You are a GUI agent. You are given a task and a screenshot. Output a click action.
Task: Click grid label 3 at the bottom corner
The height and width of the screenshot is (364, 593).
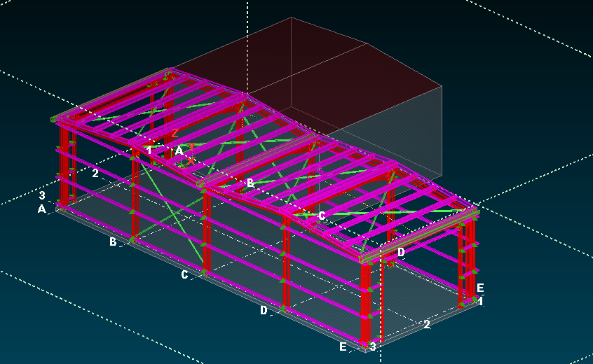[373, 346]
